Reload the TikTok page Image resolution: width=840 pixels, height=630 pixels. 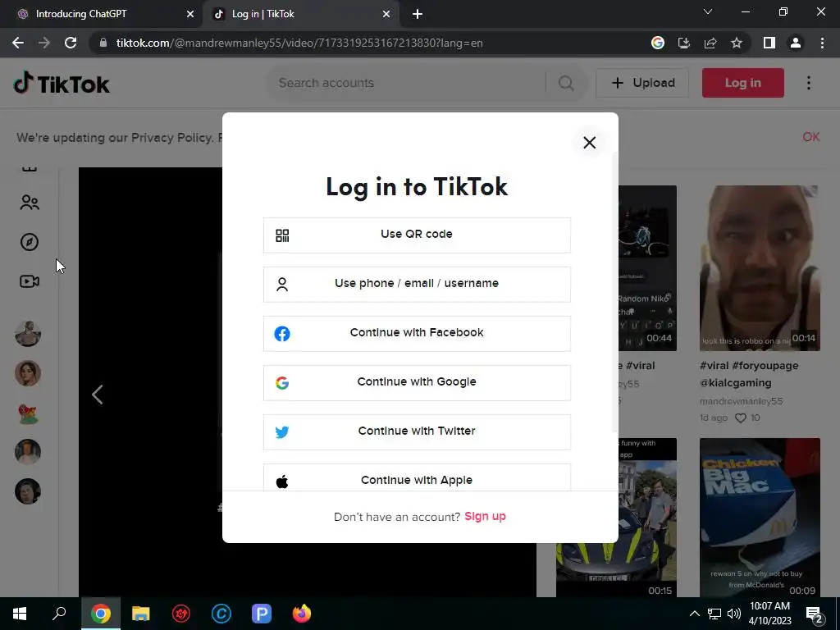coord(71,43)
